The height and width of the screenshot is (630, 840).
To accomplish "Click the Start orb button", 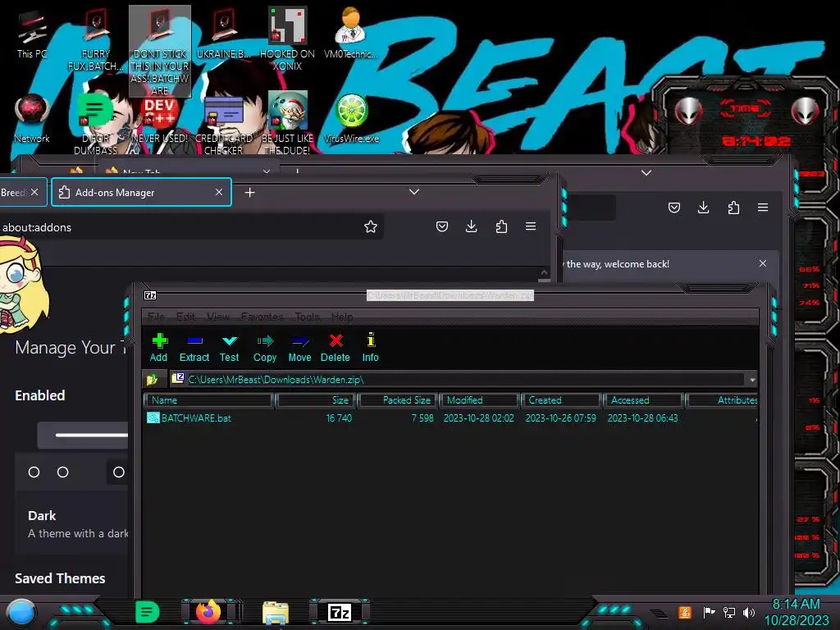I will (x=21, y=613).
